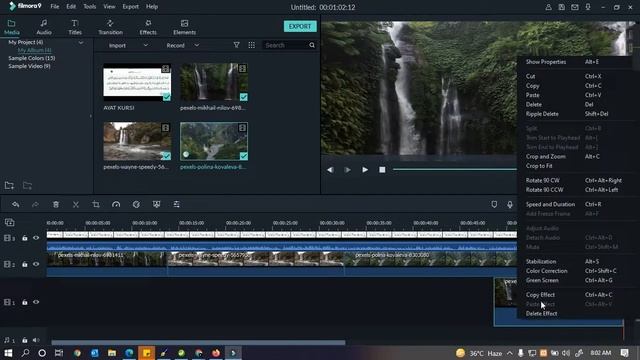Open Windows notification center icon
The height and width of the screenshot is (360, 640).
click(625, 353)
